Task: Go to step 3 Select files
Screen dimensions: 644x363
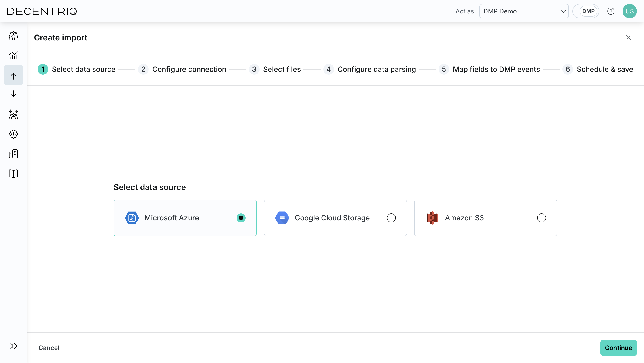Action: (275, 69)
